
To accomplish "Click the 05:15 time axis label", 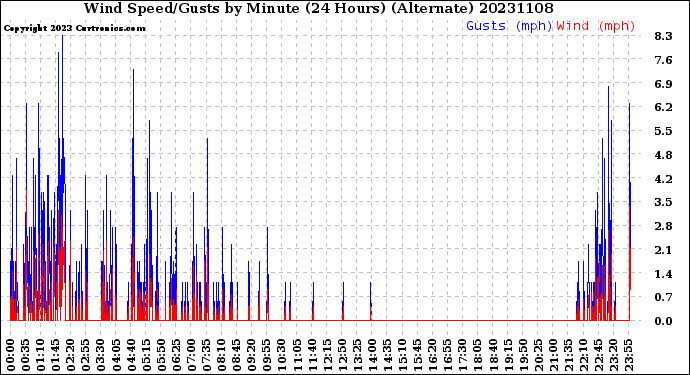I will click(x=147, y=355).
